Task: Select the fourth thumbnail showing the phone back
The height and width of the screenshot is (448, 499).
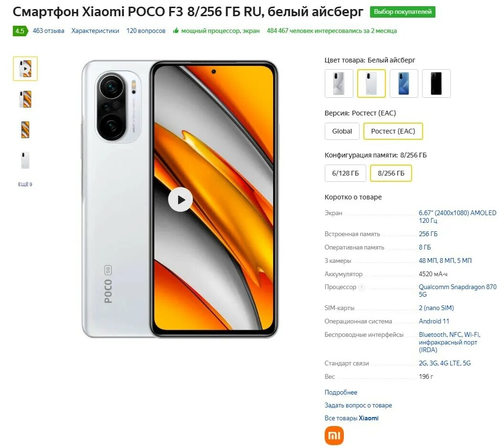Action: tap(25, 160)
